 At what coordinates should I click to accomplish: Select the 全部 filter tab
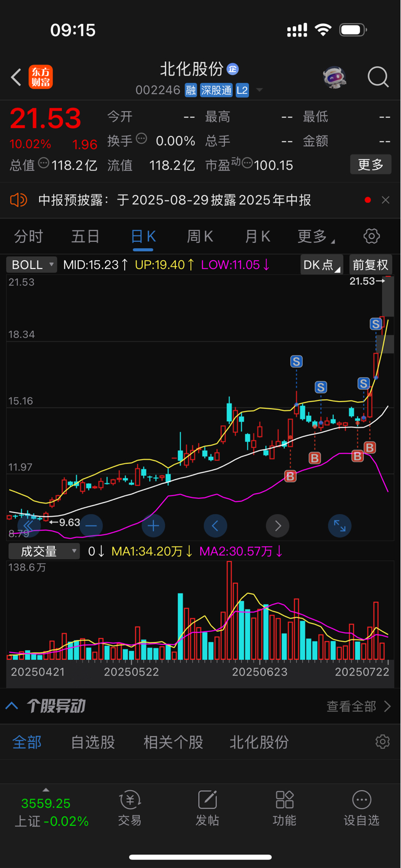point(27,742)
